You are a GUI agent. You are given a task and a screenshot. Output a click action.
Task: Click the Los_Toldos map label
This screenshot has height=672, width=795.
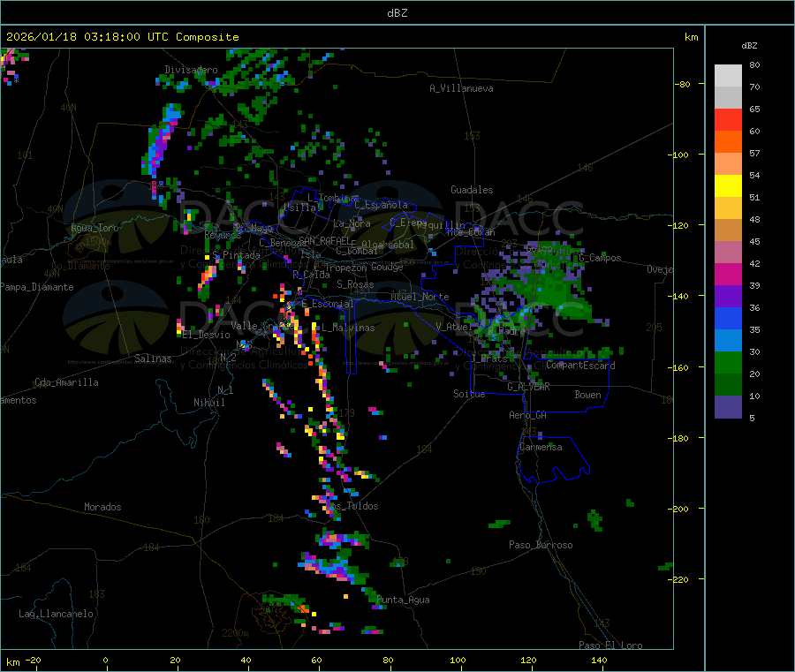click(x=352, y=506)
